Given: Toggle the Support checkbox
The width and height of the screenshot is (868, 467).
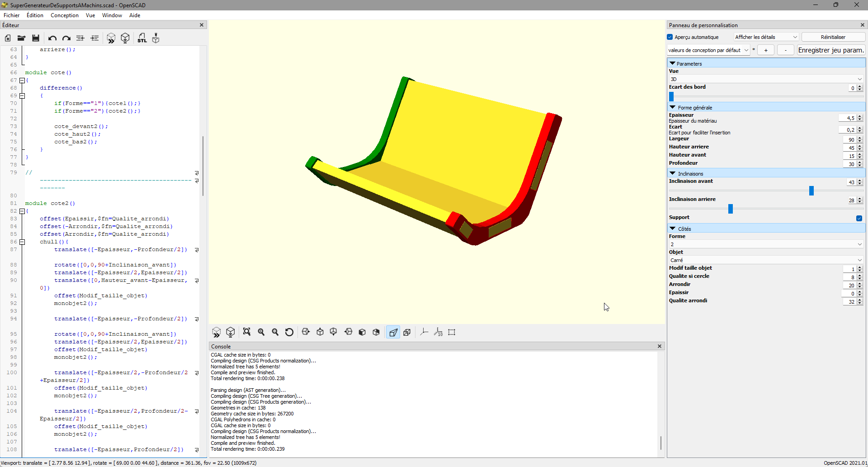Looking at the screenshot, I should tap(859, 218).
